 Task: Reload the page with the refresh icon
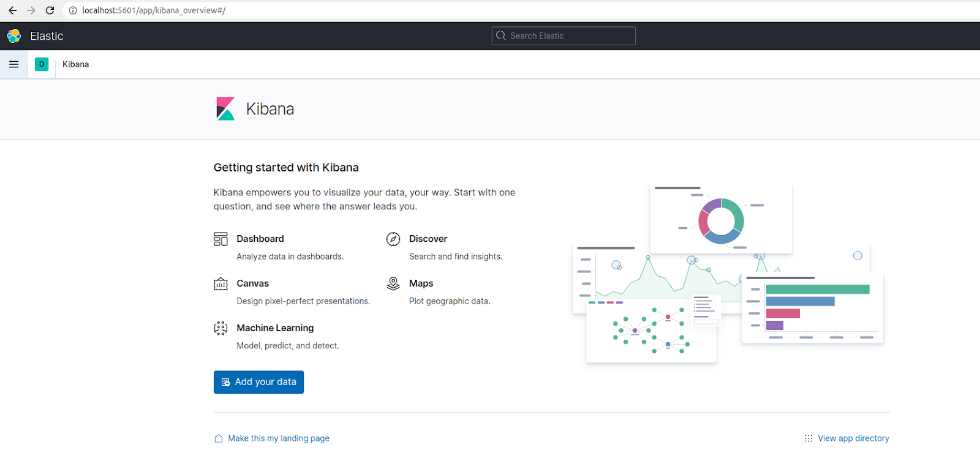pos(50,10)
